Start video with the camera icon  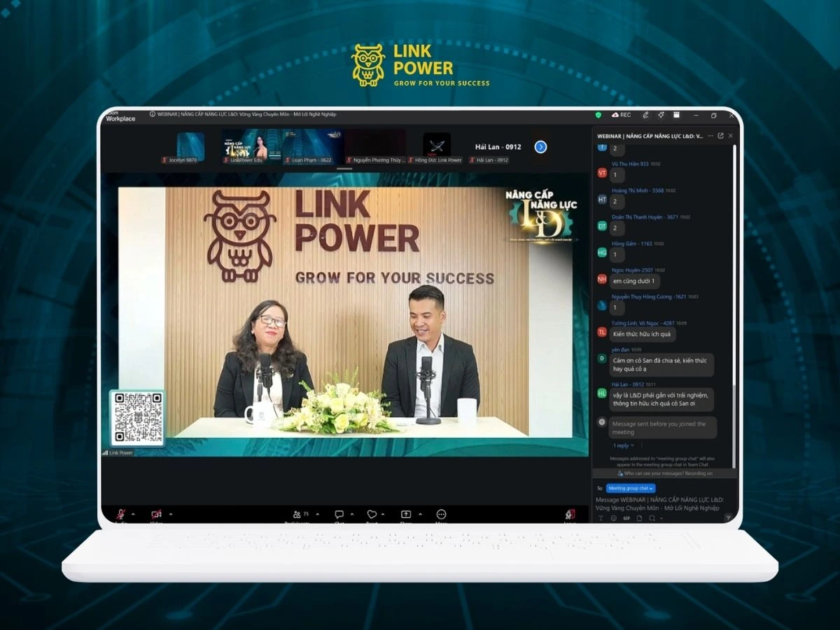[x=157, y=514]
